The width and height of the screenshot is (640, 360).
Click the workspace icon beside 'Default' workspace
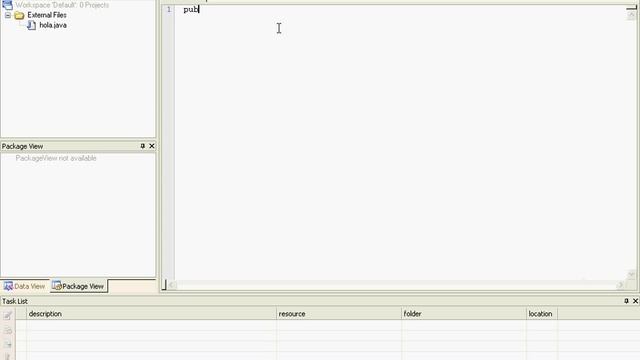point(7,5)
